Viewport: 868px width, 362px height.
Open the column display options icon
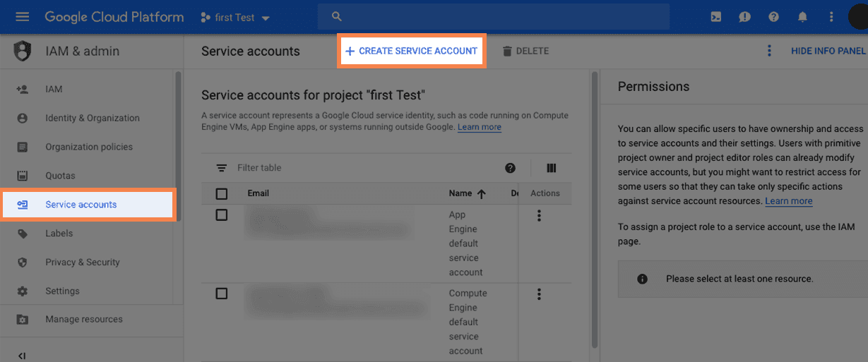coord(552,168)
